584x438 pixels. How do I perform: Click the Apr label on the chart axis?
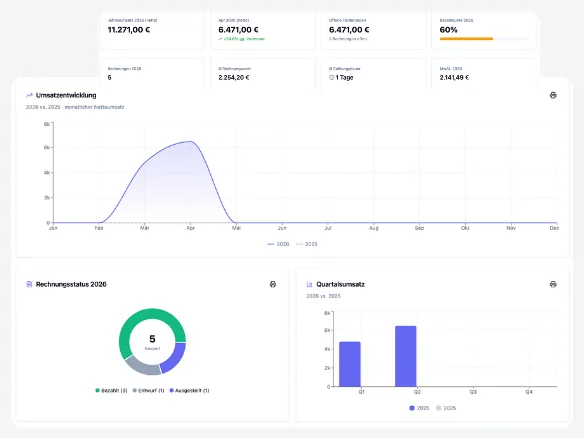point(190,228)
